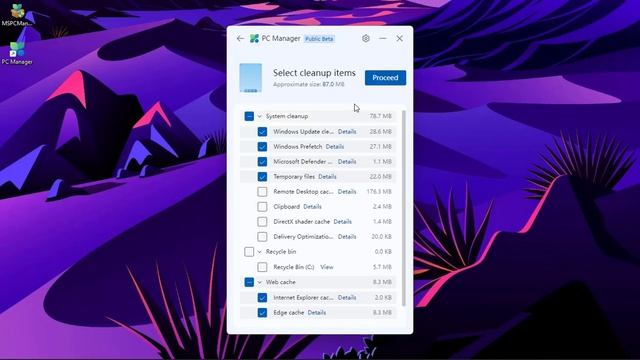This screenshot has width=640, height=360.
Task: Check Recycle bin group checkbox
Action: pos(249,252)
